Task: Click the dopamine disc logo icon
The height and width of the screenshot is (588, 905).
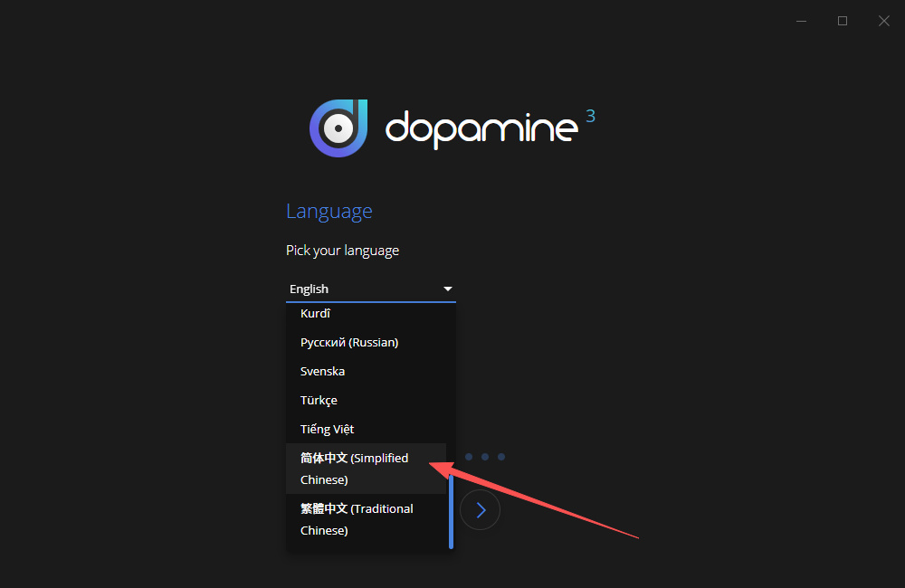Action: 338,128
